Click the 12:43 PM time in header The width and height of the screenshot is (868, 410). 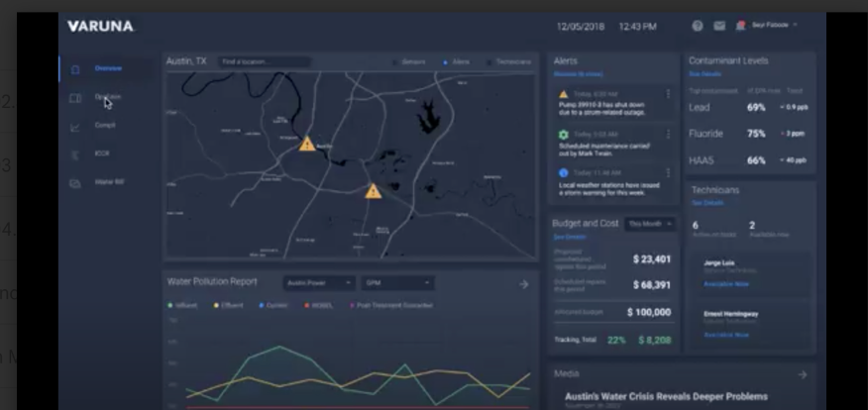(638, 27)
